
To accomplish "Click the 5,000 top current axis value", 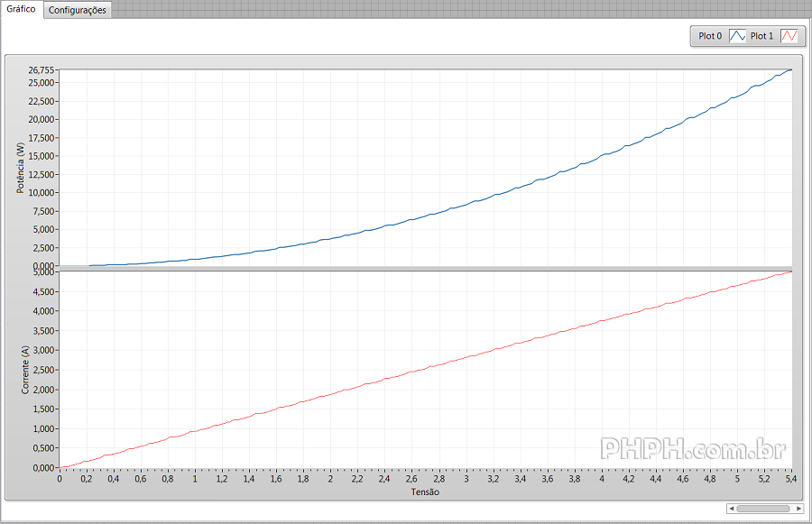I will (x=43, y=271).
